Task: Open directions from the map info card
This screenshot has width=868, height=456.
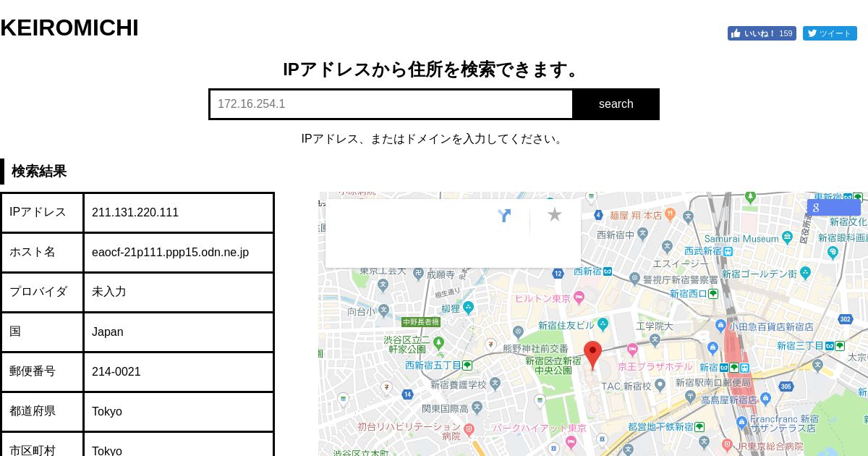Action: pos(504,216)
